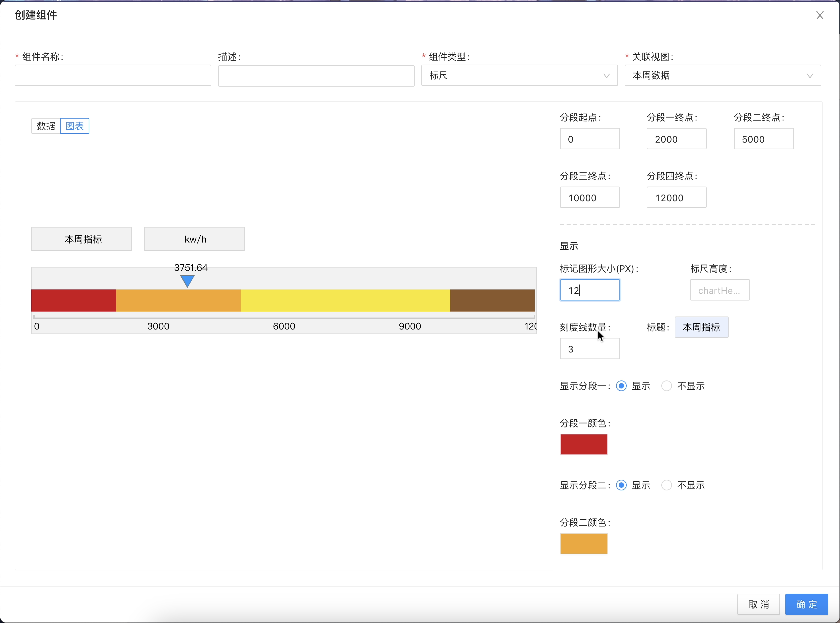This screenshot has width=840, height=623.
Task: Click the 确定 button
Action: pos(806,605)
